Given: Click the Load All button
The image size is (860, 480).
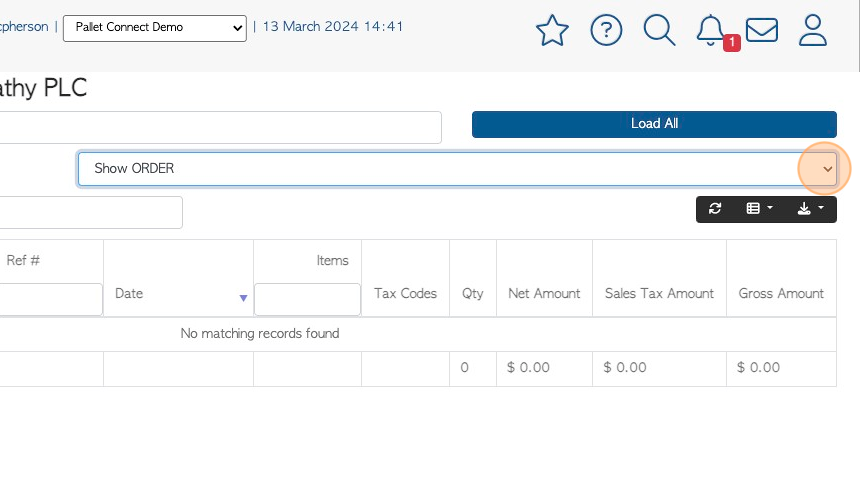Looking at the screenshot, I should click(654, 124).
